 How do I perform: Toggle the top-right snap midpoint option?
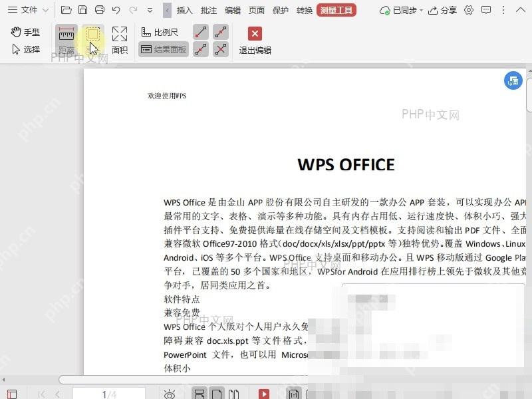click(221, 32)
